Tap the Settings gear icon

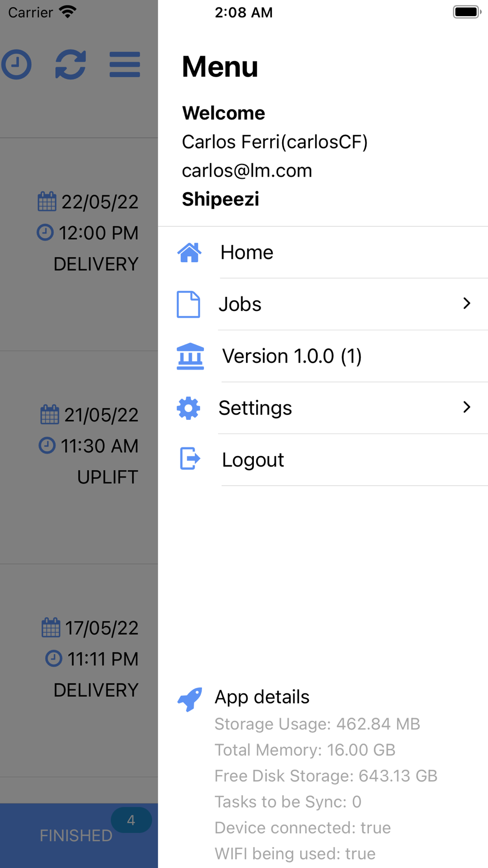coord(188,408)
